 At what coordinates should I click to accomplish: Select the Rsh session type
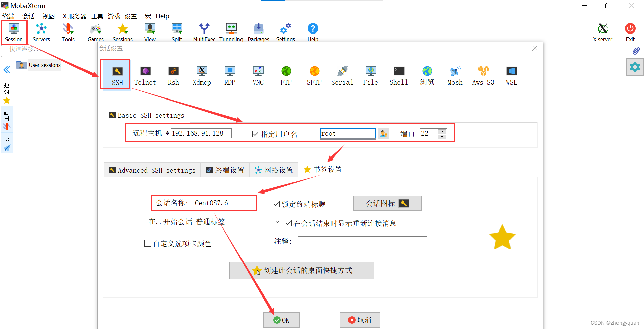click(173, 76)
